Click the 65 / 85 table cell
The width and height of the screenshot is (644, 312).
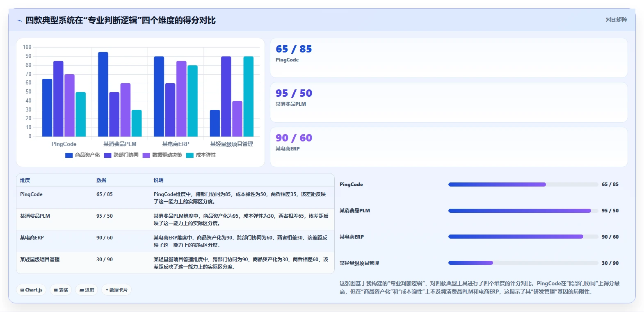(105, 194)
